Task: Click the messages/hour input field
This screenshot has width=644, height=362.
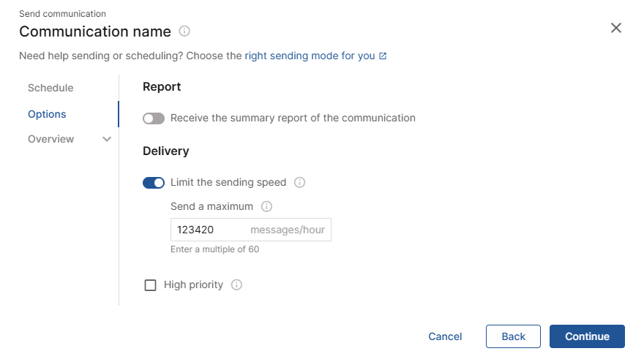Action: (x=251, y=230)
